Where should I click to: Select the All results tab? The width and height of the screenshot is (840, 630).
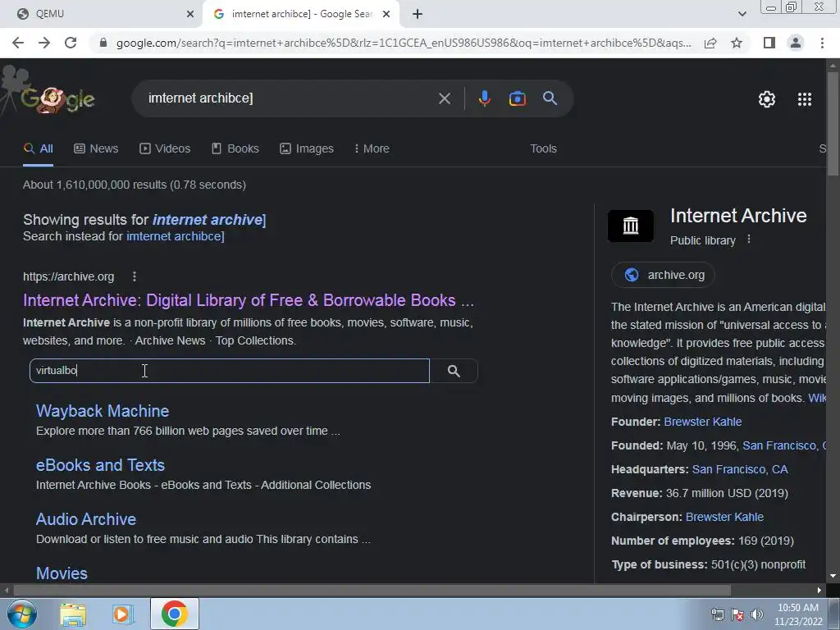[38, 149]
